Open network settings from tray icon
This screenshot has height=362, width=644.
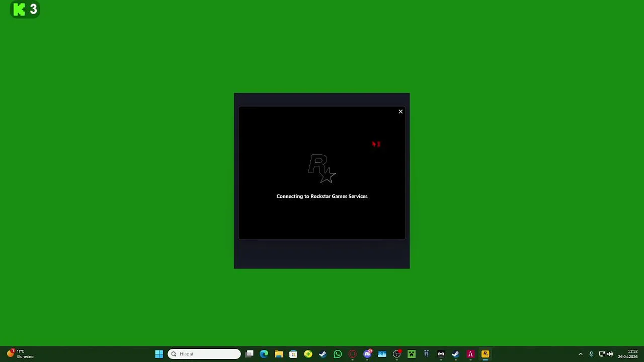[x=602, y=354]
